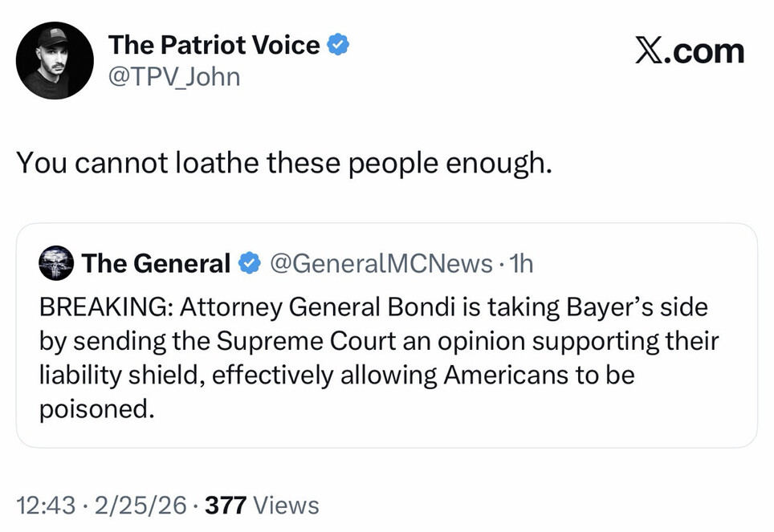Click the verified checkmark next to The General
Image resolution: width=774 pixels, height=532 pixels.
tap(251, 263)
